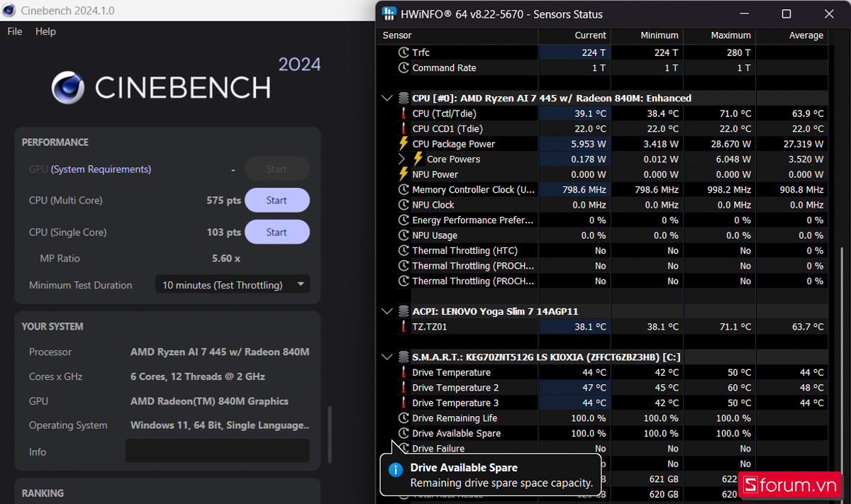Select the CPU Package Power row label
Screen dimensions: 851x504
pos(454,144)
